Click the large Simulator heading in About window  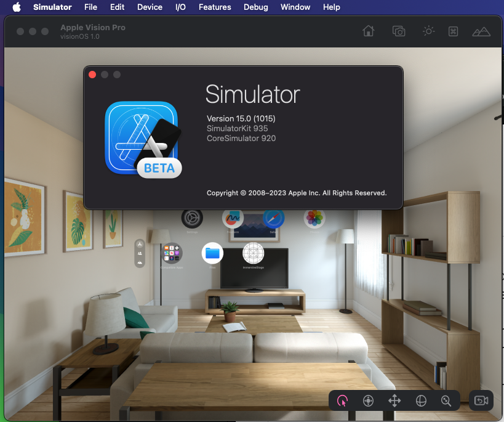pos(253,94)
